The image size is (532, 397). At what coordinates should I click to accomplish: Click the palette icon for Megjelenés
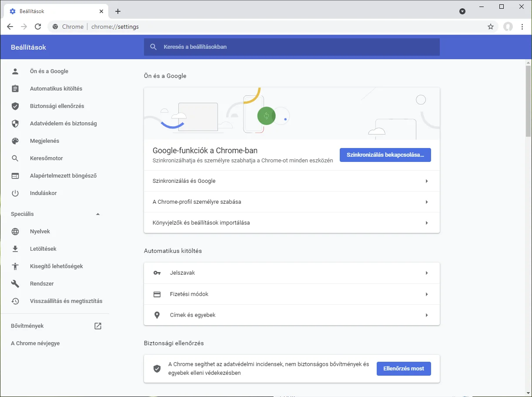click(x=15, y=141)
